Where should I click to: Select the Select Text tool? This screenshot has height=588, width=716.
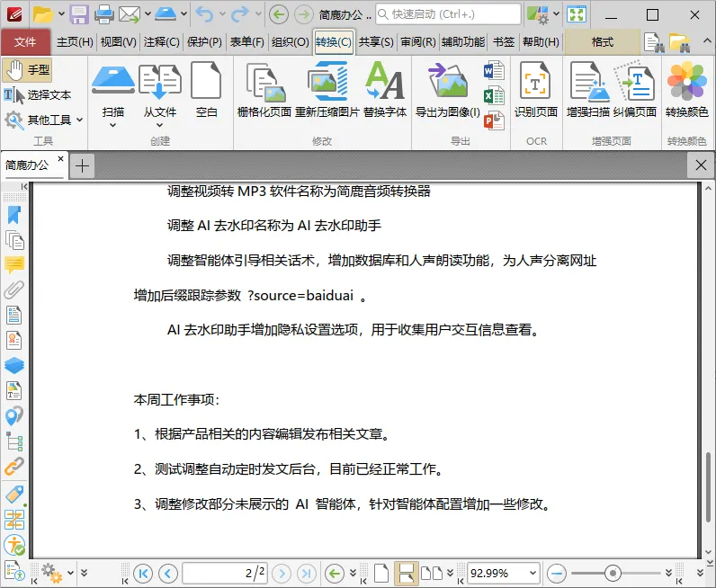[x=38, y=95]
